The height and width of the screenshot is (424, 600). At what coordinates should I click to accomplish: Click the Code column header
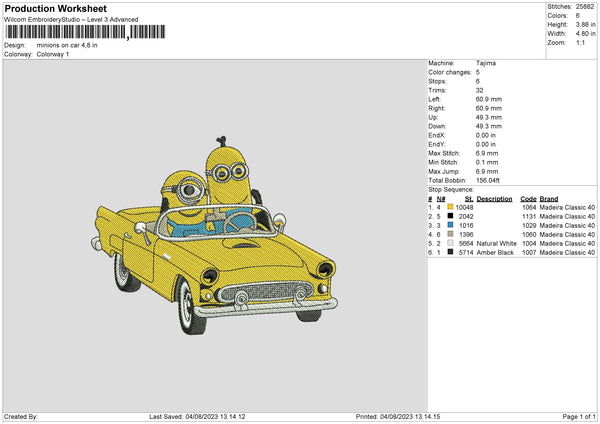pyautogui.click(x=528, y=198)
